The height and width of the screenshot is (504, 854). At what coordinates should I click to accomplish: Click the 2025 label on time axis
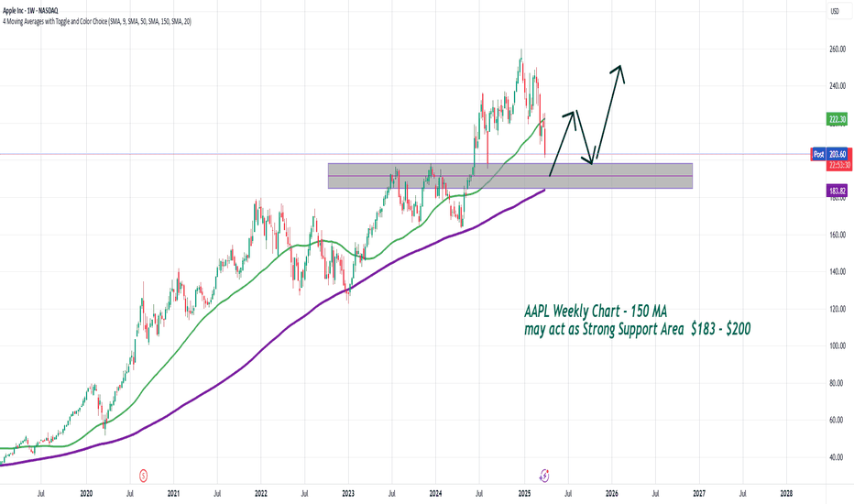click(x=524, y=494)
